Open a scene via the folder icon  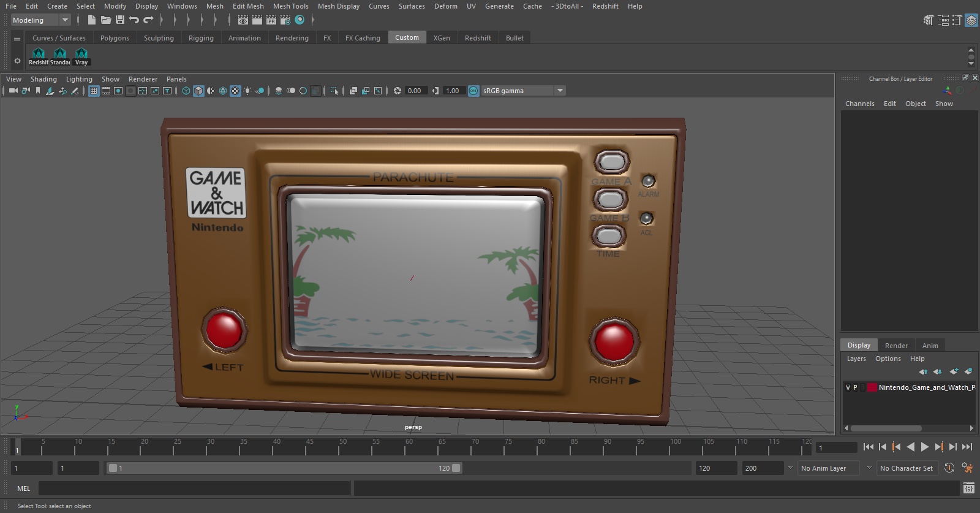pyautogui.click(x=106, y=20)
